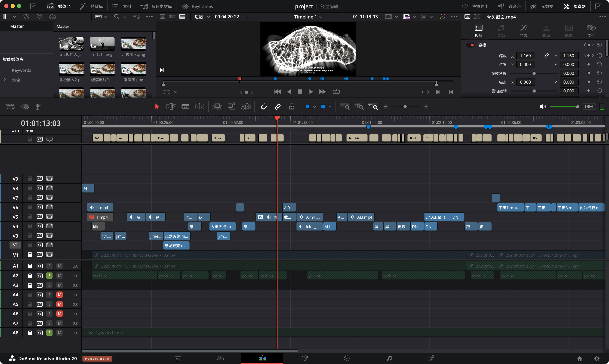
Task: Click the blue flag icon
Action: [307, 106]
